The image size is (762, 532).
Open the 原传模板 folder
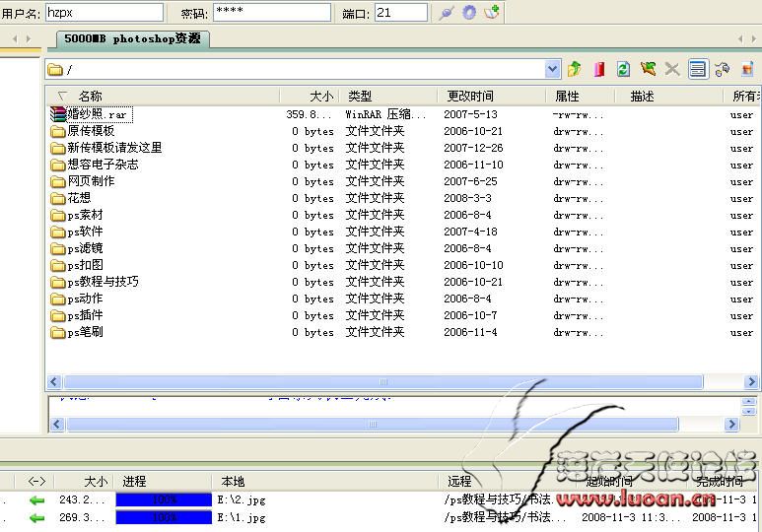click(83, 131)
